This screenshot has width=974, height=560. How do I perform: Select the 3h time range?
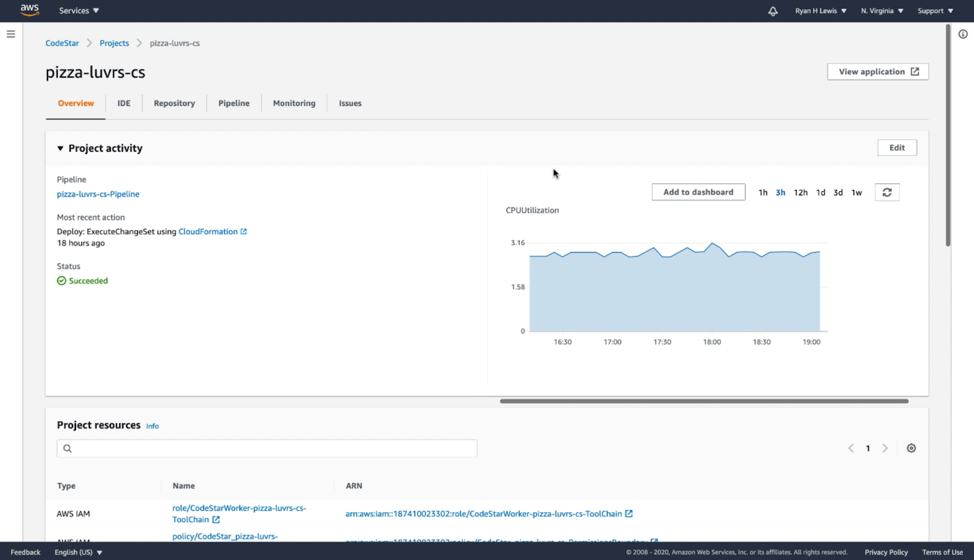pyautogui.click(x=780, y=192)
